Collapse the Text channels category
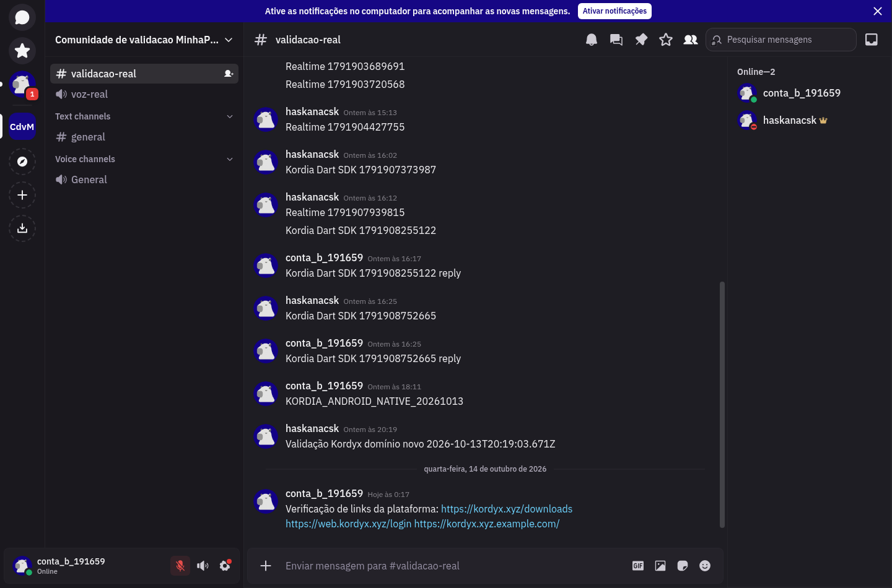Screen dimensions: 892x588 pyautogui.click(x=144, y=116)
